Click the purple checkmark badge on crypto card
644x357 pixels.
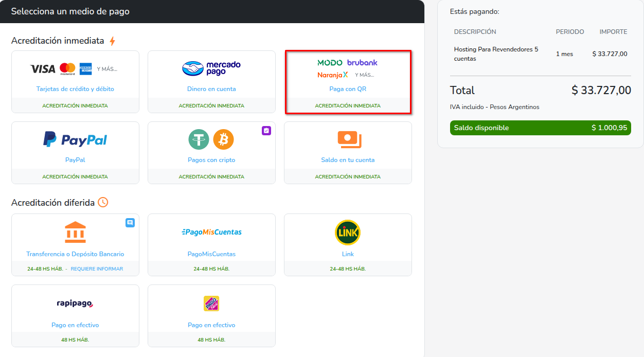tap(266, 131)
